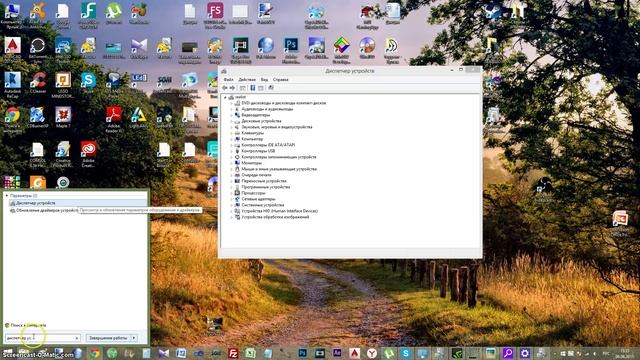Screen dimensions: 640x360
Task: Open the pink FS desktop shortcut
Action: pos(215,15)
